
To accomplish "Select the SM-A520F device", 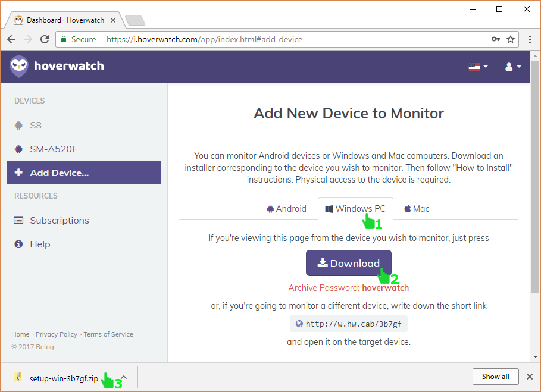I will (x=54, y=149).
